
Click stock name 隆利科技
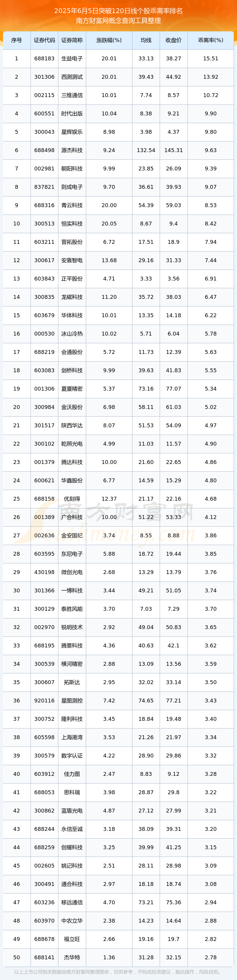(72, 719)
